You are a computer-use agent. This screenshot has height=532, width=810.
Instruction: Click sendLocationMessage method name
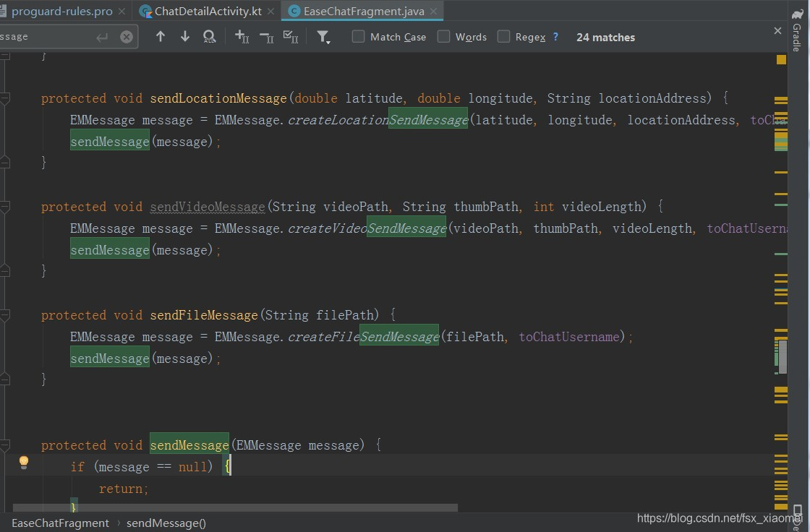tap(218, 98)
